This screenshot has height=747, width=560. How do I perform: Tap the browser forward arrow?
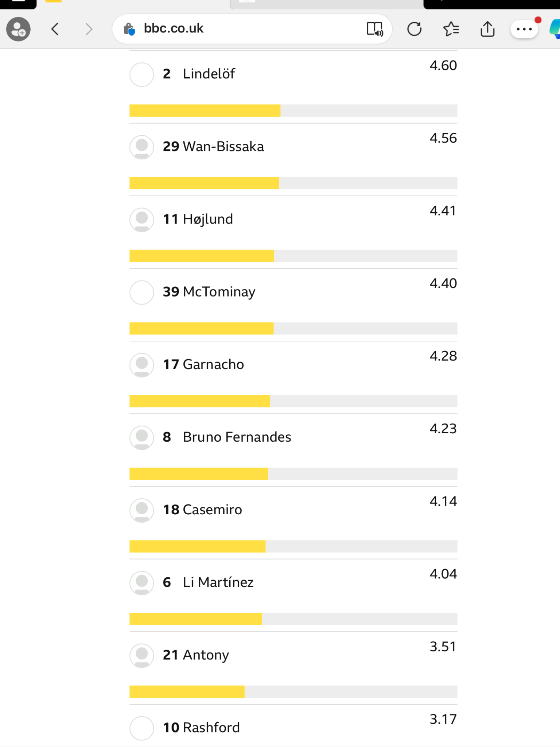pyautogui.click(x=89, y=29)
